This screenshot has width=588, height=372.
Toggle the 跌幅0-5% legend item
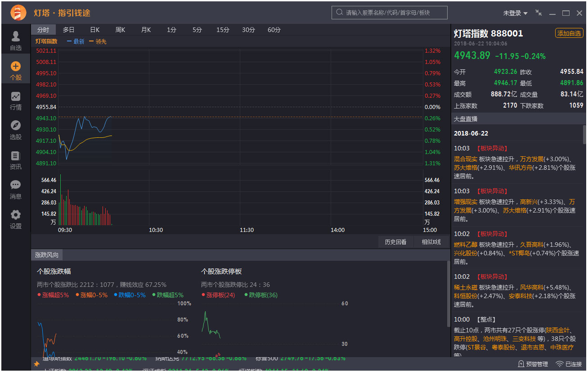[130, 295]
